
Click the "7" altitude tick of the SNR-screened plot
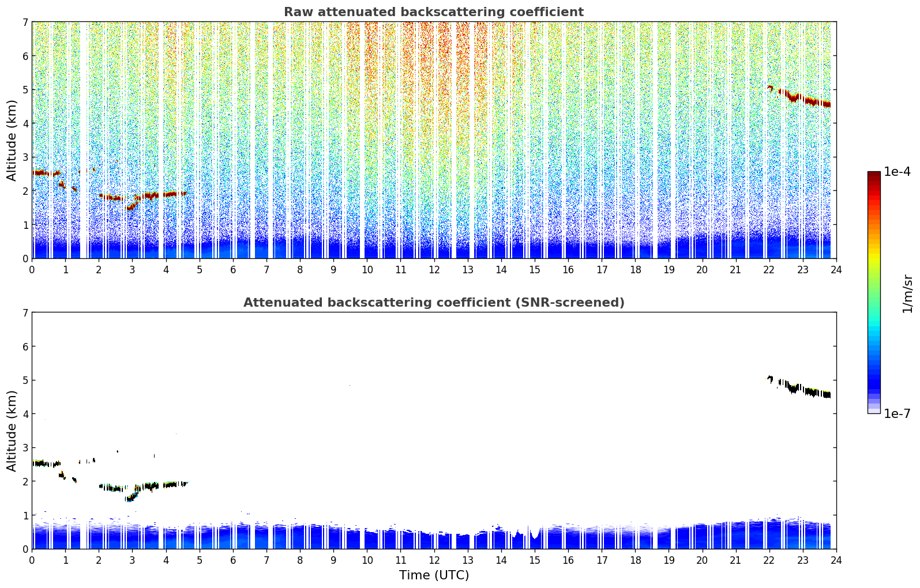(x=25, y=312)
